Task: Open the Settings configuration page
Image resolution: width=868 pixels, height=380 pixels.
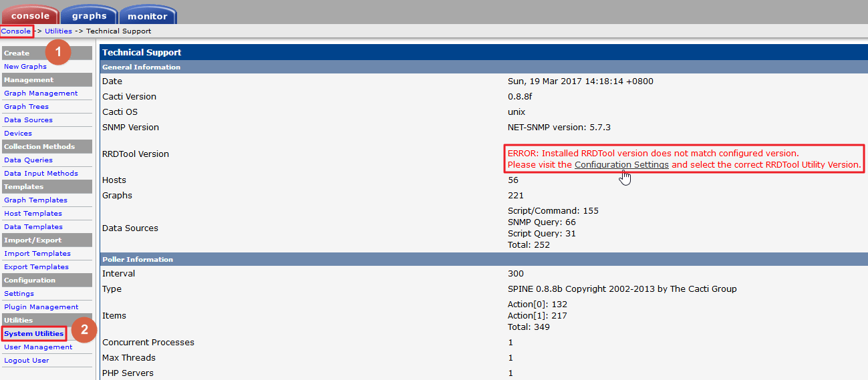Action: [19, 294]
